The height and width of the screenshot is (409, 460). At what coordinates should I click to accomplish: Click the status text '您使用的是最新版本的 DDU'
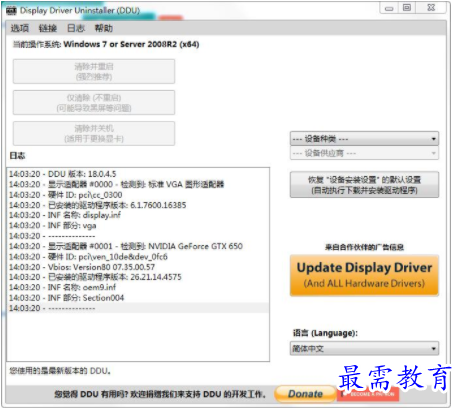(x=60, y=371)
